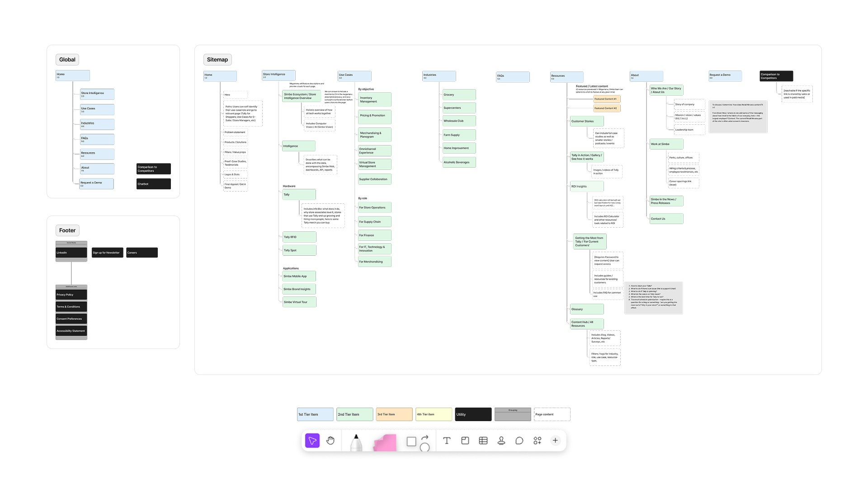Select the square shape tool
The height and width of the screenshot is (488, 868).
pos(411,441)
